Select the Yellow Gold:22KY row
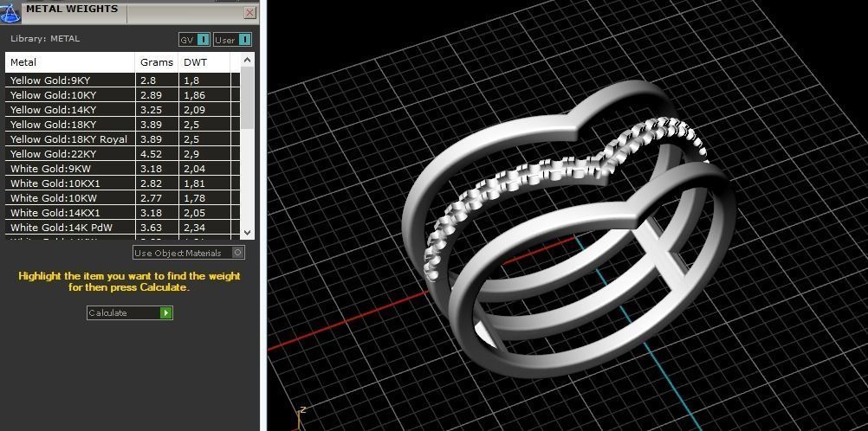Viewport: 868px width, 431px height. tap(123, 154)
